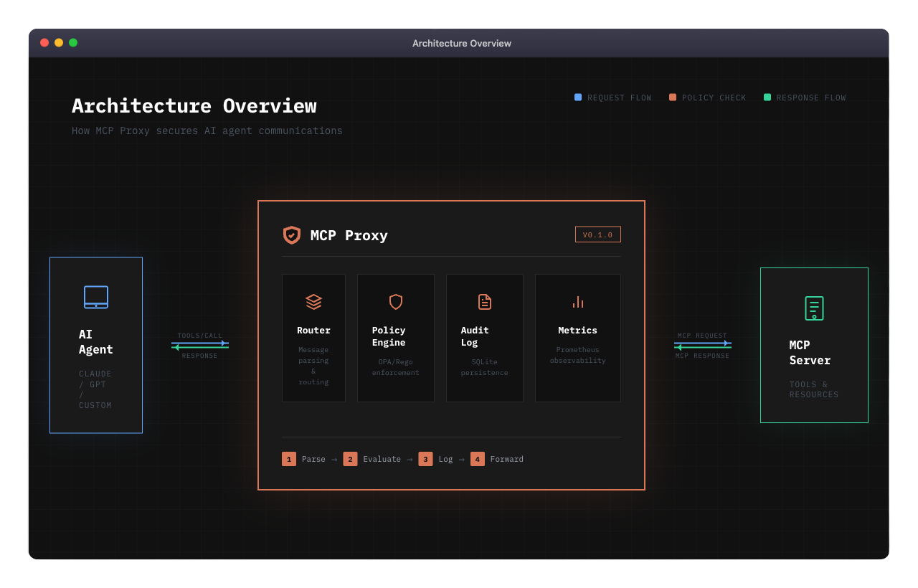The width and height of the screenshot is (918, 588).
Task: Click the AI Agent box title
Action: [x=96, y=342]
